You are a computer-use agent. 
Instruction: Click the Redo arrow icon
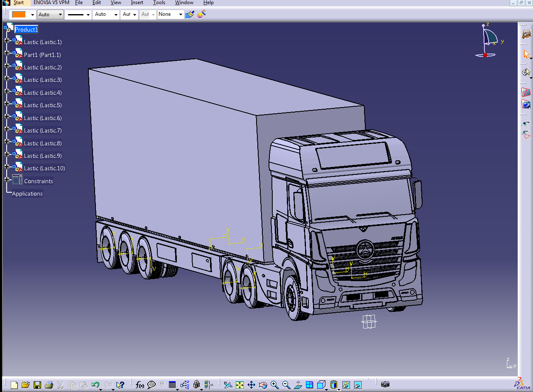pyautogui.click(x=108, y=385)
